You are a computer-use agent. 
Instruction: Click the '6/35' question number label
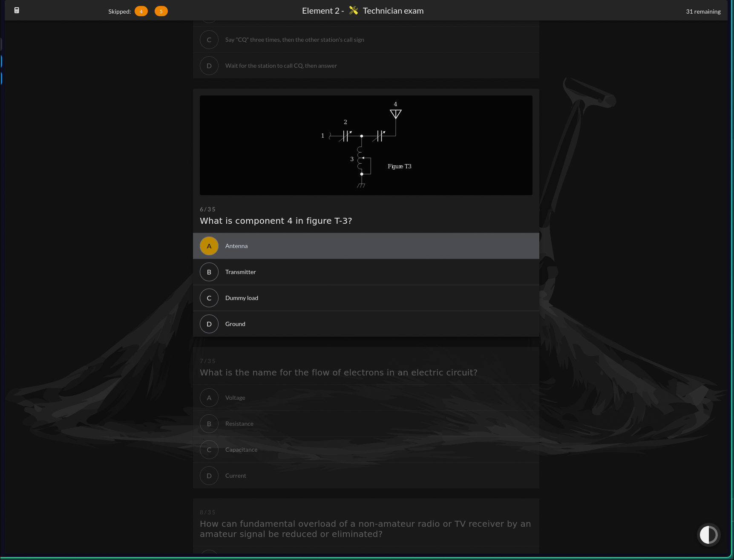(x=207, y=209)
